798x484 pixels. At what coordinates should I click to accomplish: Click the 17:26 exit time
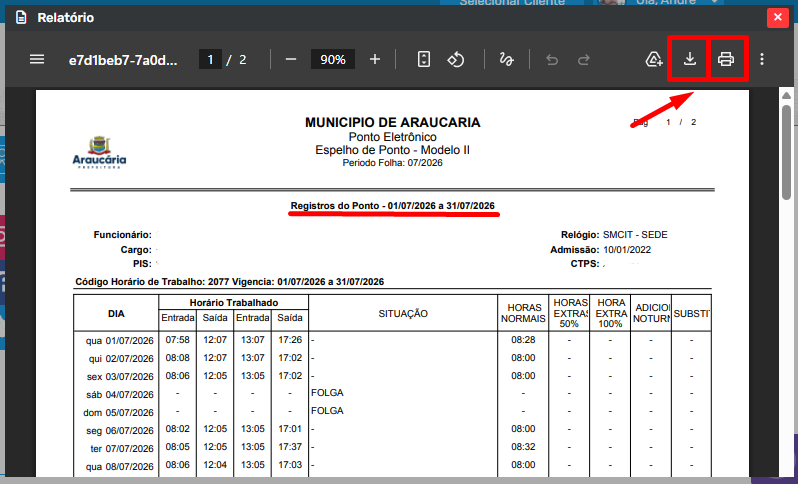pos(290,339)
